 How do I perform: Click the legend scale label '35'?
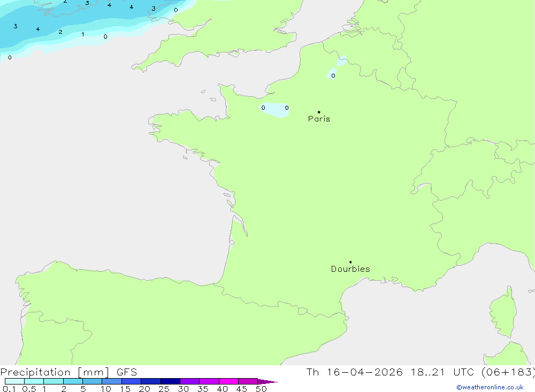click(203, 389)
